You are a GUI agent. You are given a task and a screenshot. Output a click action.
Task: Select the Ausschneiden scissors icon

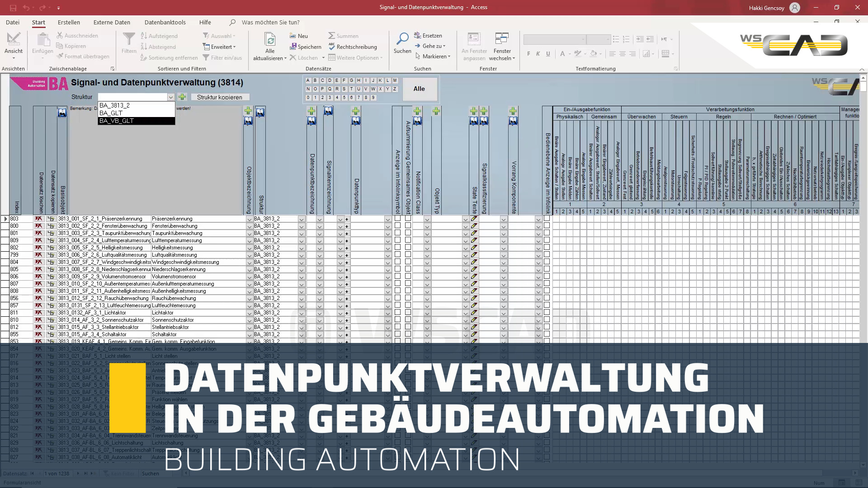[59, 35]
